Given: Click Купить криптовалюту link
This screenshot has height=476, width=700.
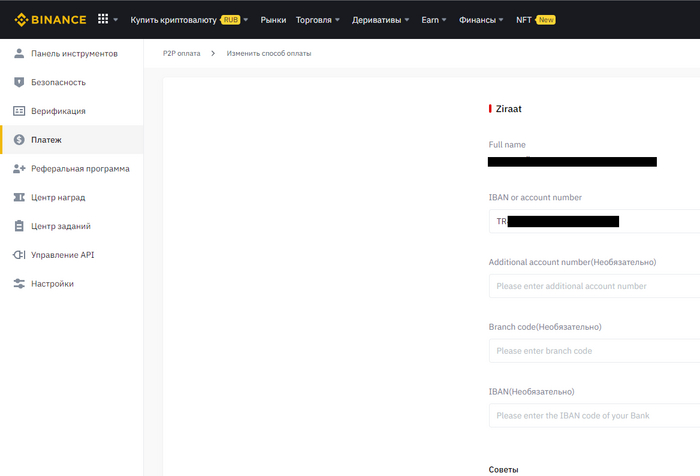Looking at the screenshot, I should point(174,19).
